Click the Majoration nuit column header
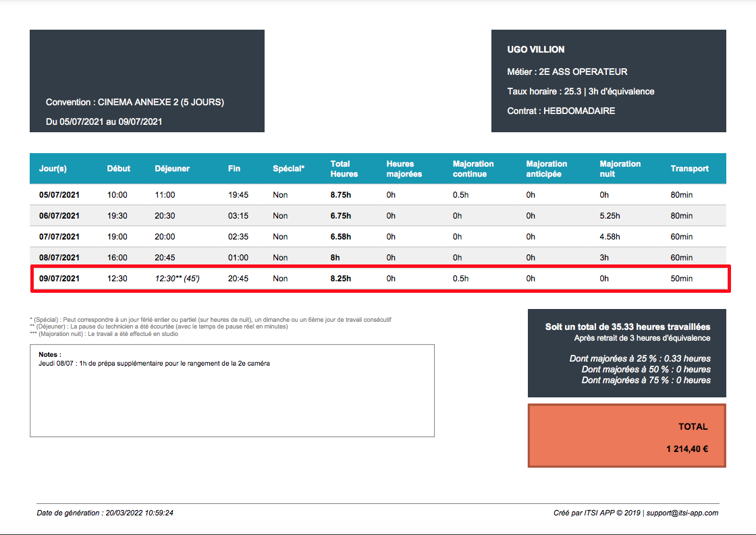756x535 pixels. click(x=620, y=169)
